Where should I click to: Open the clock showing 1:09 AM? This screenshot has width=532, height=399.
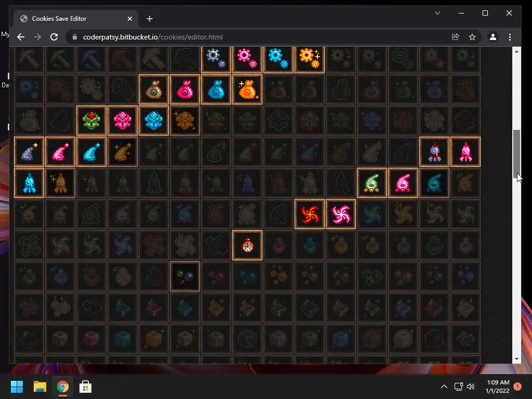tap(498, 387)
